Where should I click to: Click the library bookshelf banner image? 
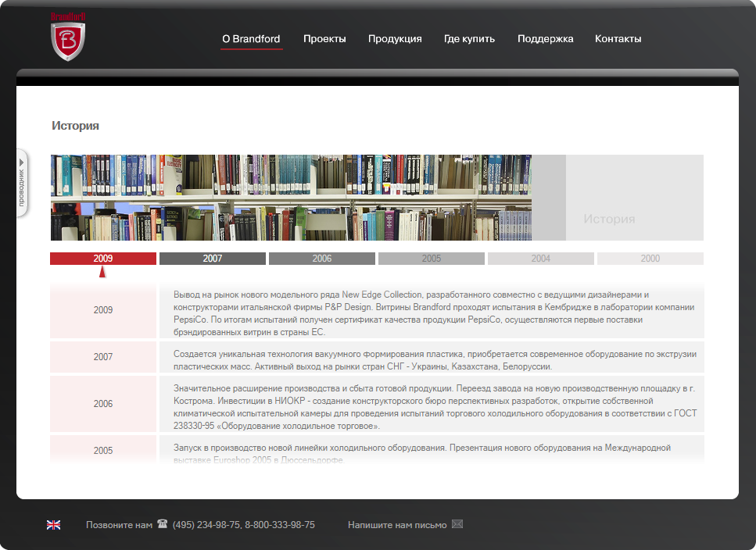(291, 198)
